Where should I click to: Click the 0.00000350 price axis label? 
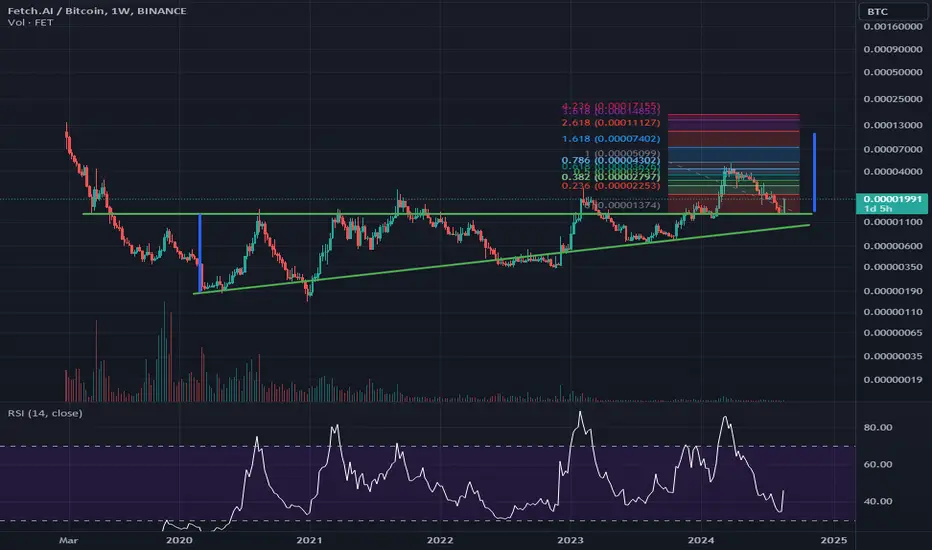[x=893, y=267]
